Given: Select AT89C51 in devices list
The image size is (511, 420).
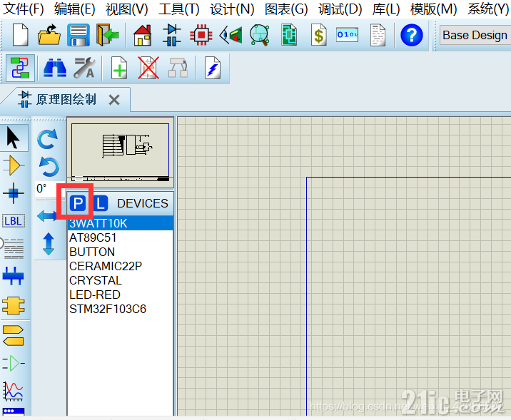Looking at the screenshot, I should pos(120,237).
